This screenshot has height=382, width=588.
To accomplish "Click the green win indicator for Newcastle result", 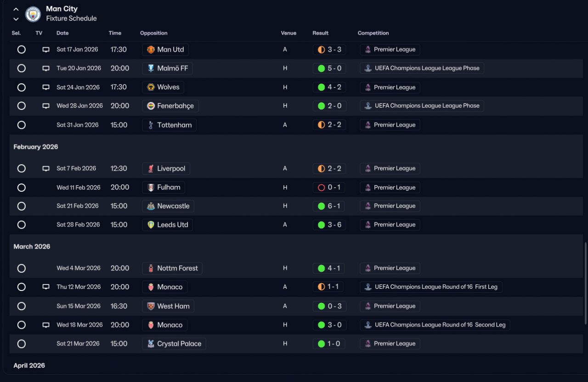I will (322, 206).
